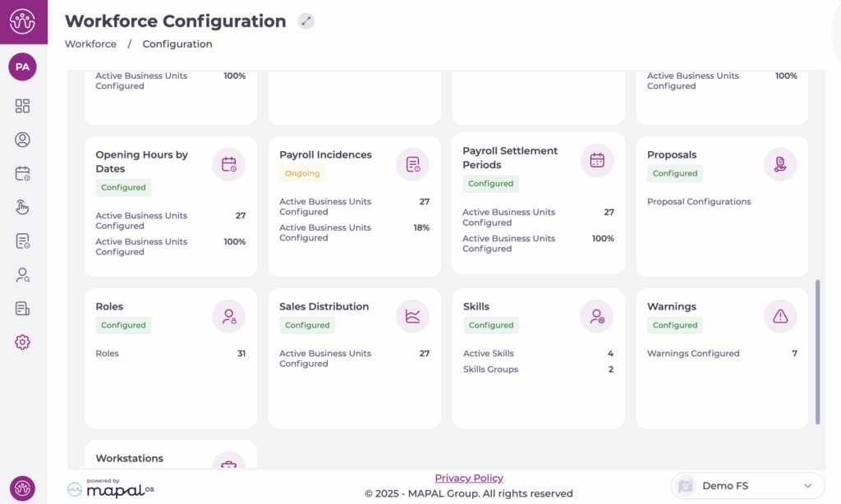Open the calendar clock icon in sidebar
The image size is (841, 504).
click(22, 174)
